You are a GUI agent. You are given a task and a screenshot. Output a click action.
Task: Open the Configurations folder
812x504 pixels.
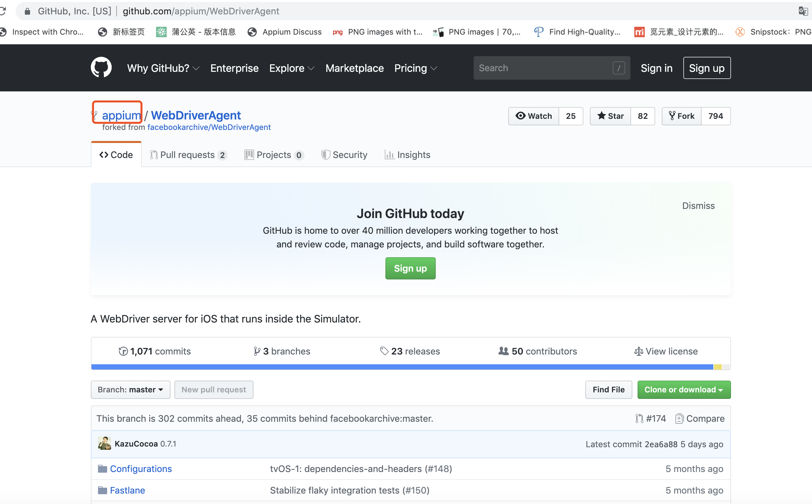pos(141,469)
